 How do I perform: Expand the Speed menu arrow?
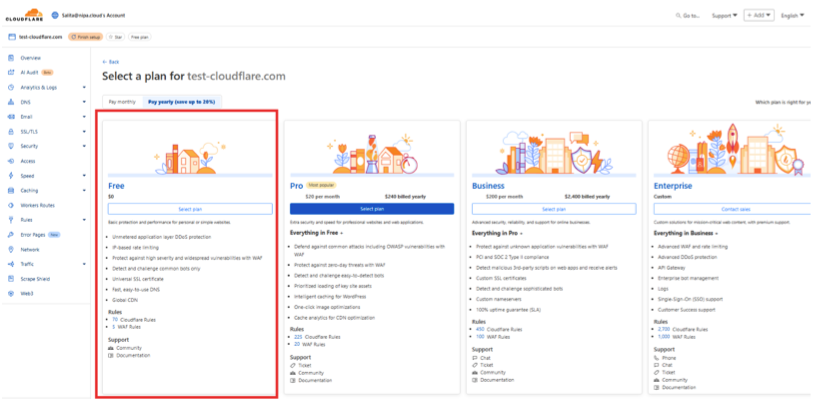[84, 176]
